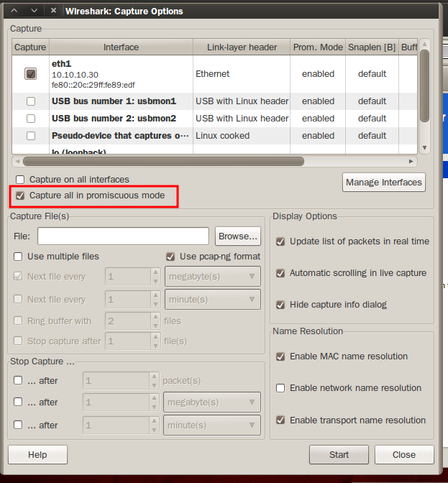Start the capture with Start button
Viewport: 448px width, 483px height.
[x=339, y=455]
